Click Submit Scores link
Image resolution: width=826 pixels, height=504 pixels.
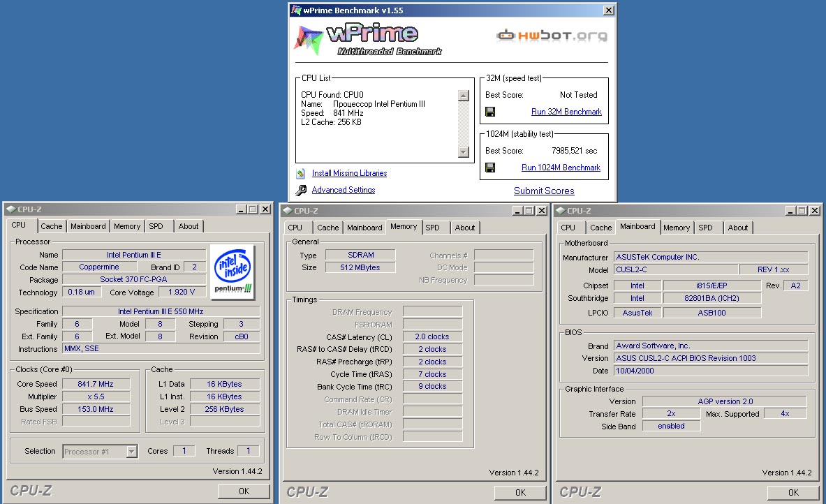coord(544,191)
